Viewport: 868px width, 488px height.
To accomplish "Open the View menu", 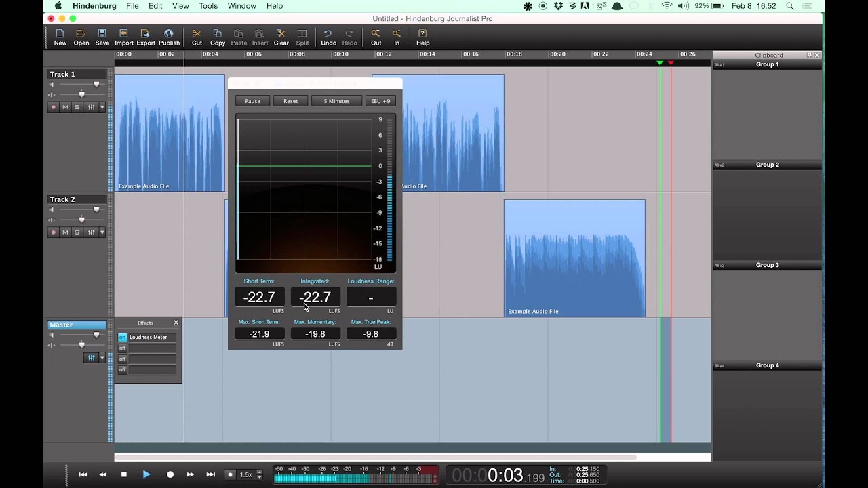I will (x=180, y=6).
